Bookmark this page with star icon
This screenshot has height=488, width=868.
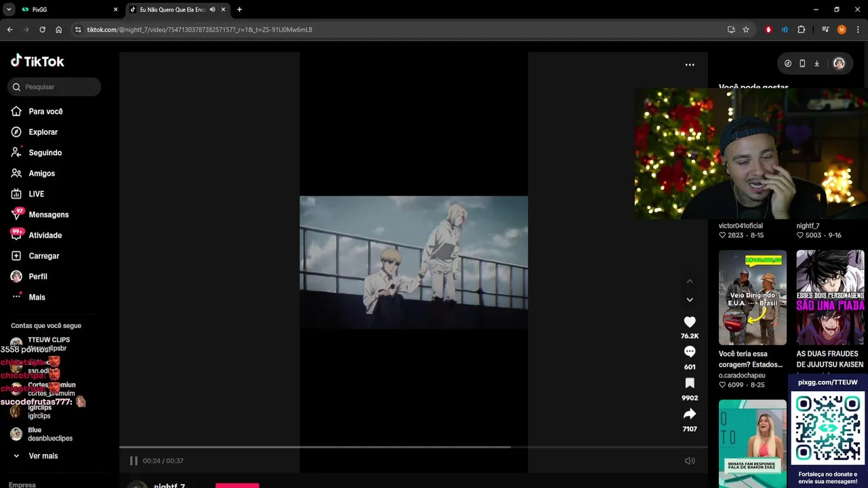[746, 30]
